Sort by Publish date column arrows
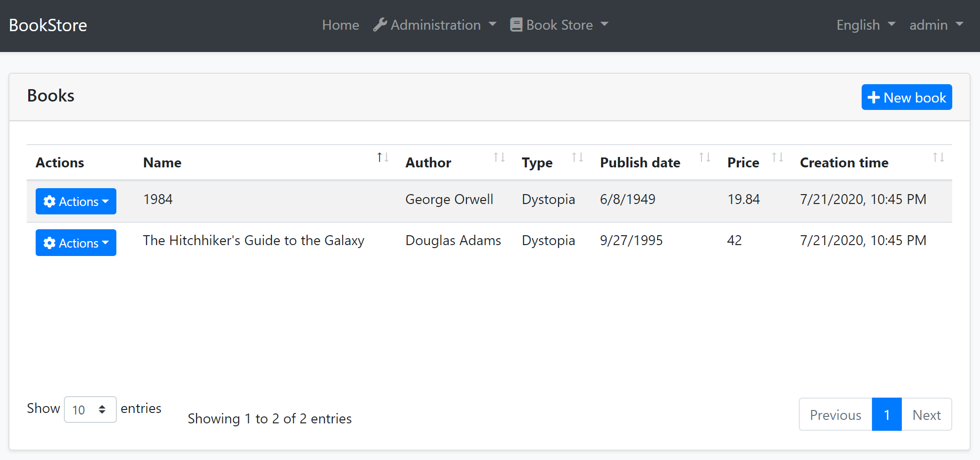This screenshot has width=980, height=460. (705, 157)
